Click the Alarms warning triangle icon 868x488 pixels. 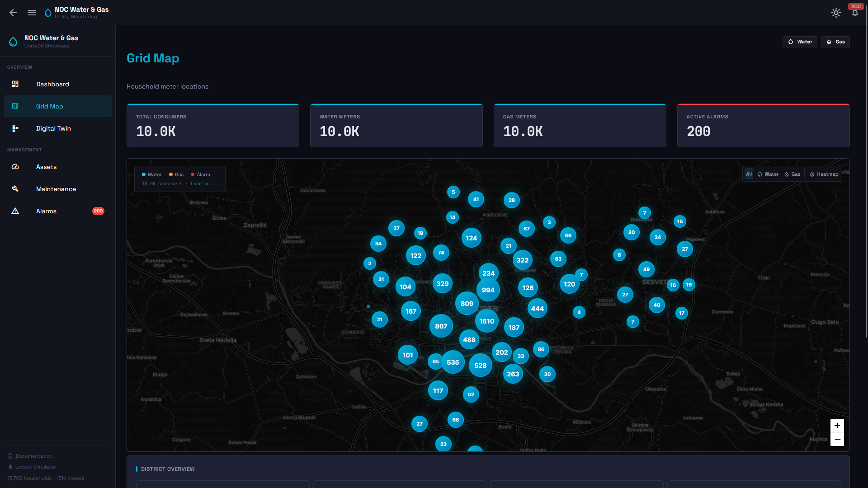tap(15, 211)
